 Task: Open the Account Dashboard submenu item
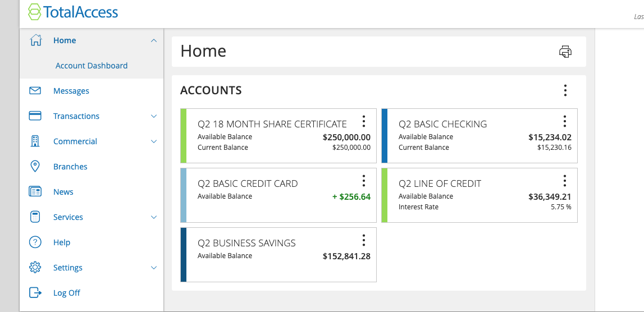coord(92,66)
